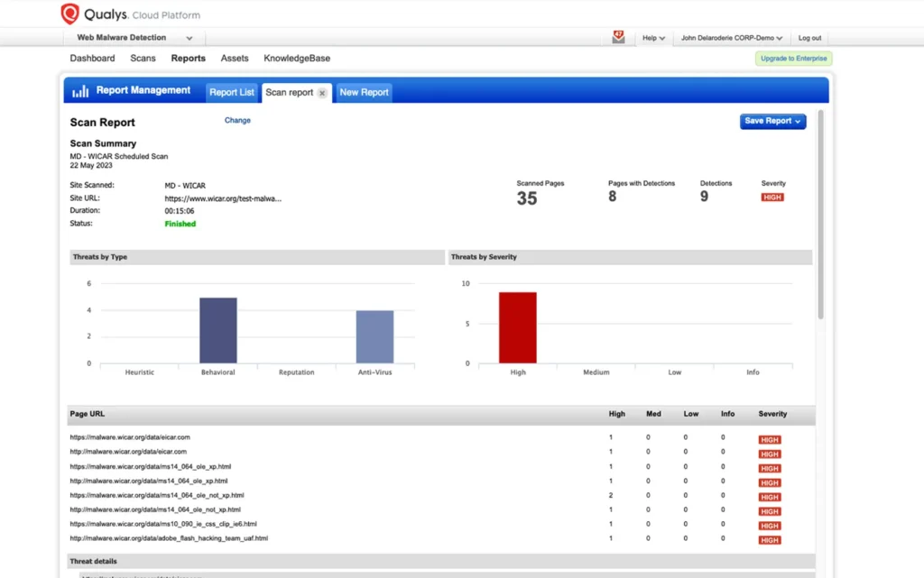The image size is (924, 578).
Task: Open the KnowledgeBase section
Action: (297, 58)
